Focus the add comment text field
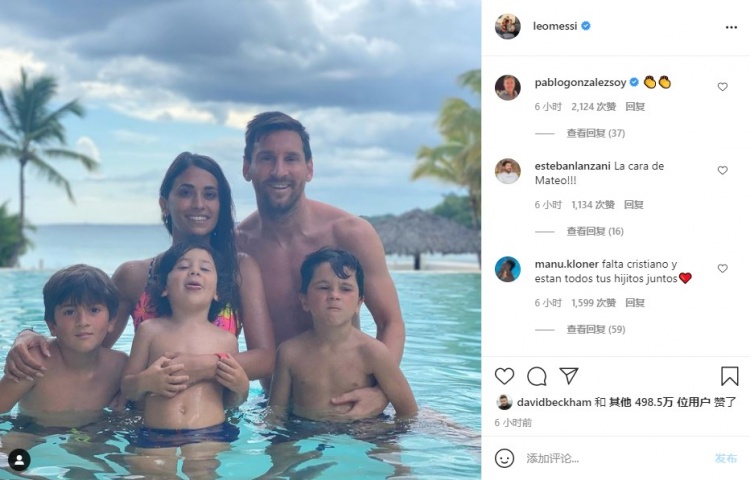The image size is (750, 480). coord(617,458)
